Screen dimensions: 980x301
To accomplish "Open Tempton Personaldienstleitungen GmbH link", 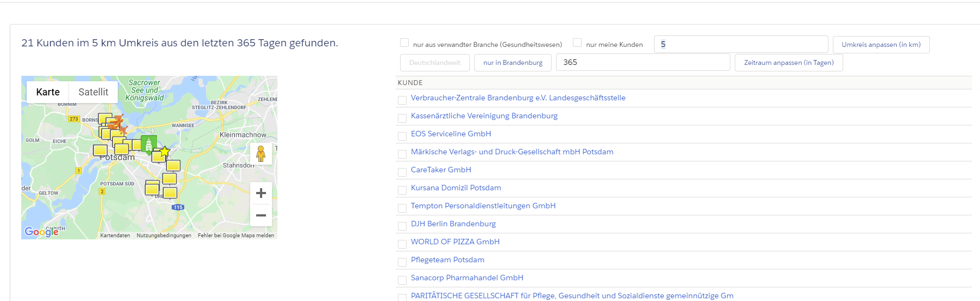I will tap(483, 206).
